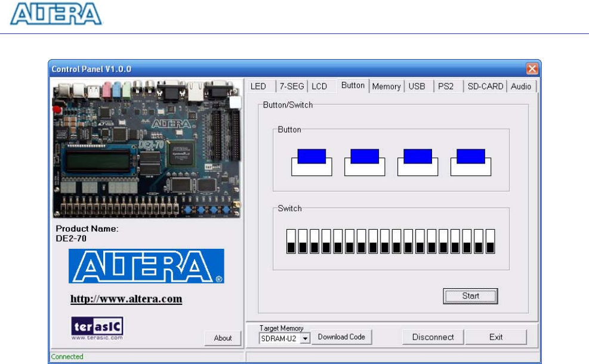Click the Altera logo in page header
This screenshot has height=364, width=589.
tap(56, 14)
